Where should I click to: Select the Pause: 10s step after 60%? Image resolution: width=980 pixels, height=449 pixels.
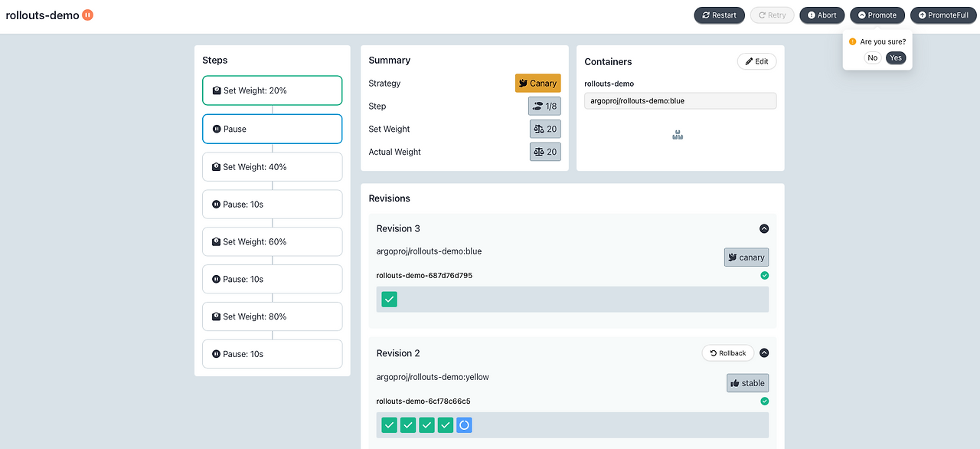pyautogui.click(x=272, y=279)
